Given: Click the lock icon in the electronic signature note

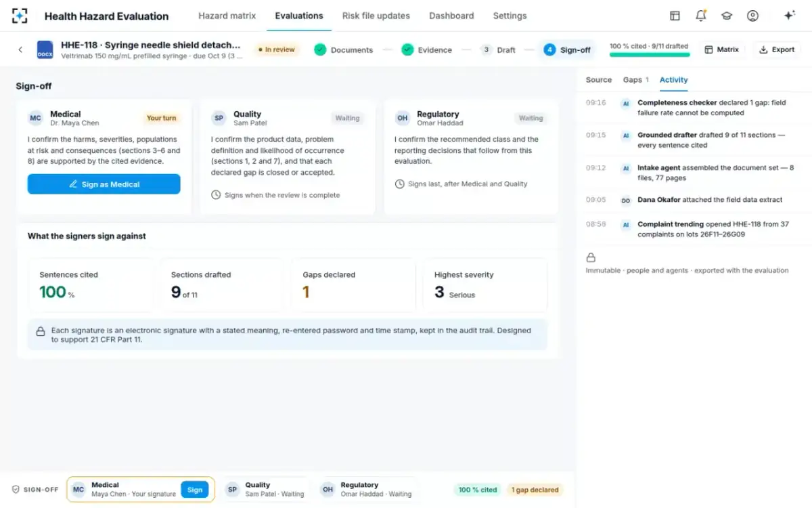Looking at the screenshot, I should (41, 332).
